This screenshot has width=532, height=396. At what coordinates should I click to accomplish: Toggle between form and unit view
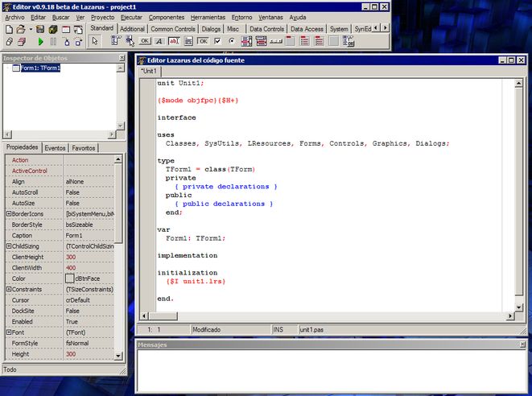point(78,30)
